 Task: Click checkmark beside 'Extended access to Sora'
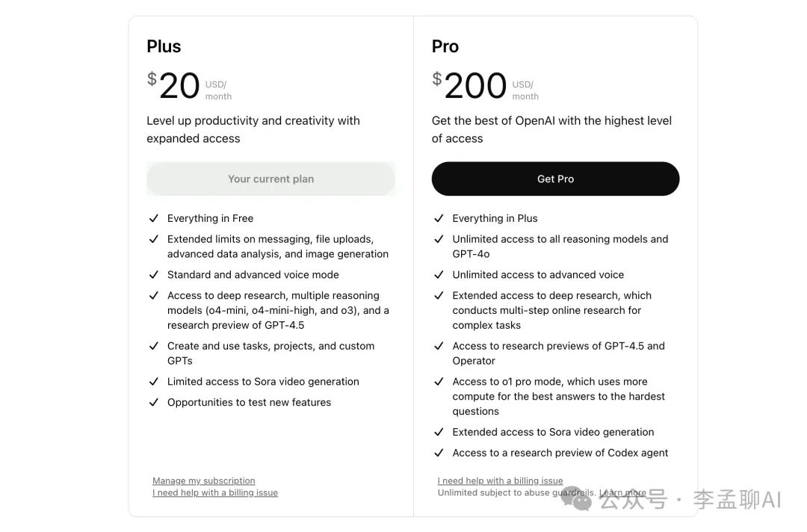[439, 433]
